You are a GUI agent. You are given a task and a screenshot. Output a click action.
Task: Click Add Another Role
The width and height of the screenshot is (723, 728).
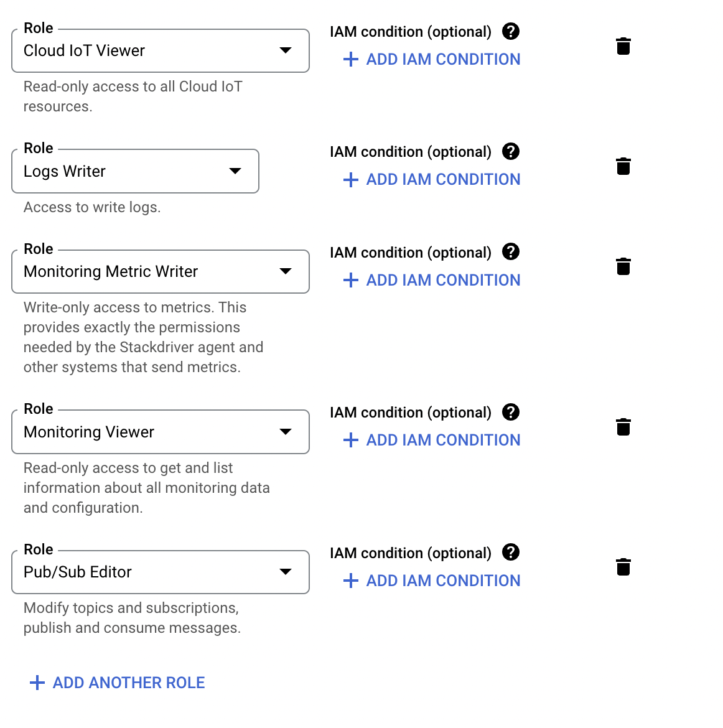[x=118, y=683]
